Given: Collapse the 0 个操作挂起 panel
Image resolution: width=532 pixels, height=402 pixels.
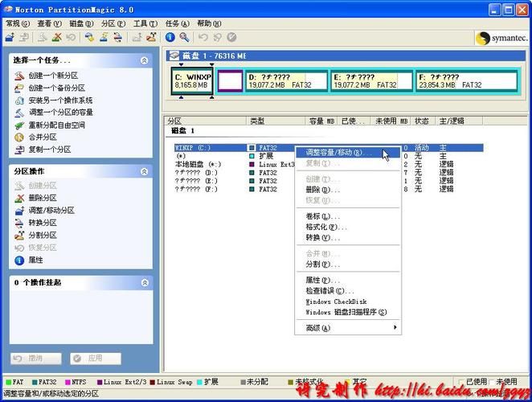Looking at the screenshot, I should click(145, 282).
